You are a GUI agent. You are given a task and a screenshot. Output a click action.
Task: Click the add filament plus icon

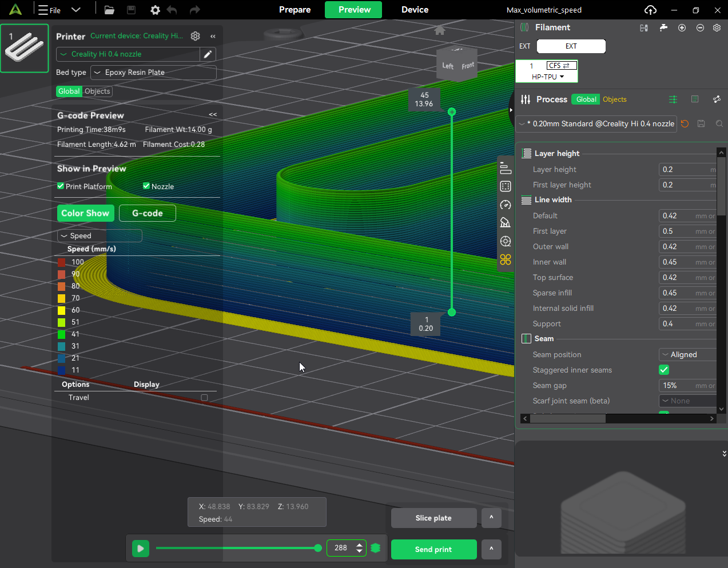tap(682, 28)
